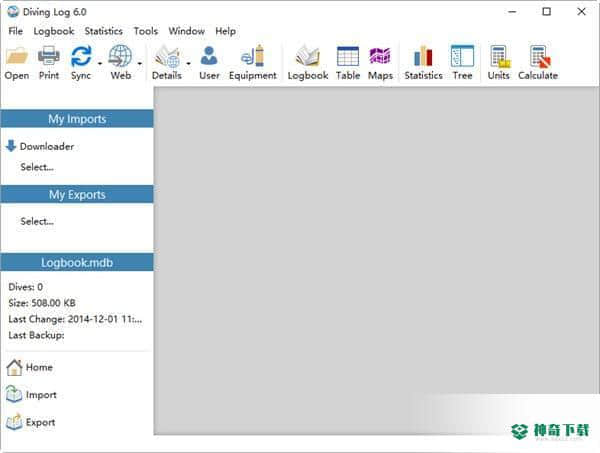600x453 pixels.
Task: Open the Tools menu
Action: pyautogui.click(x=145, y=31)
